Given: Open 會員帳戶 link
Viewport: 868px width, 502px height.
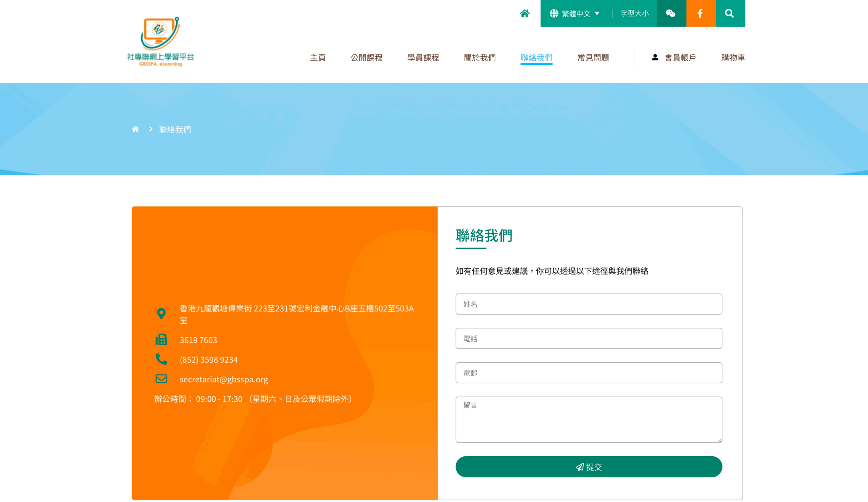Looking at the screenshot, I should [x=680, y=58].
